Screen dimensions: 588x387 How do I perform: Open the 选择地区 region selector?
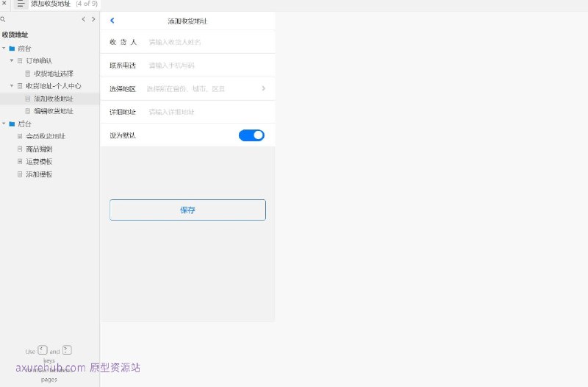187,88
